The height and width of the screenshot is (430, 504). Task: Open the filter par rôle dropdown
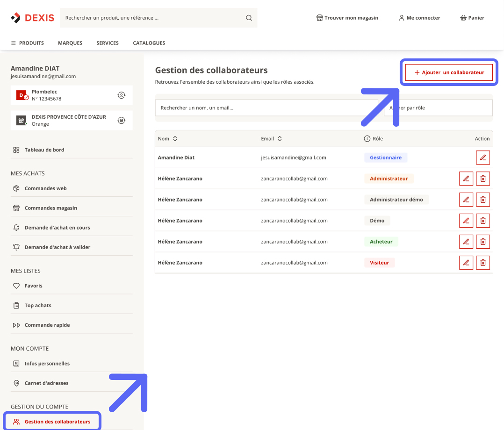(438, 107)
